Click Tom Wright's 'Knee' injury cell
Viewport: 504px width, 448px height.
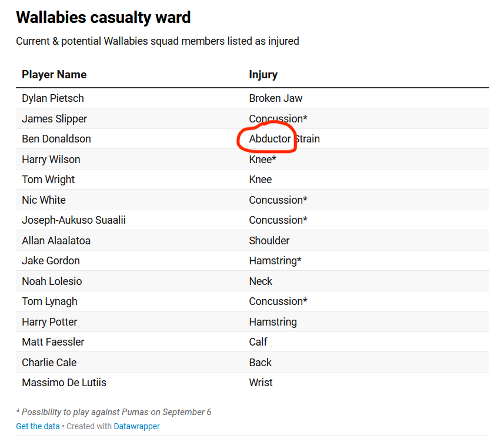point(261,180)
